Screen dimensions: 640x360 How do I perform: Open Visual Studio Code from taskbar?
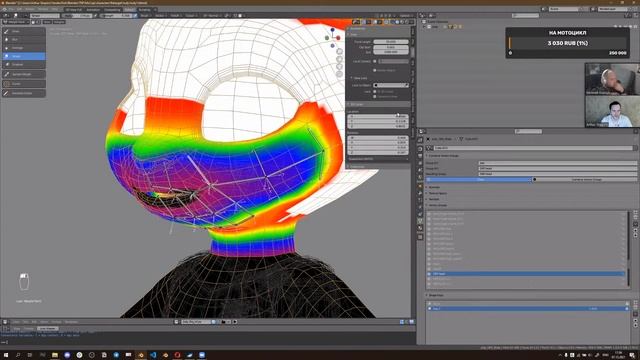pyautogui.click(x=153, y=355)
